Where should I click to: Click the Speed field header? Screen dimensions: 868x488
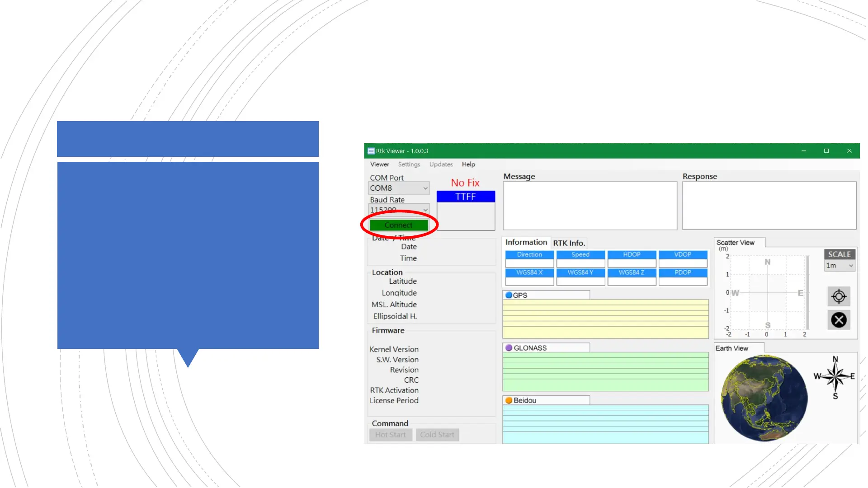580,255
